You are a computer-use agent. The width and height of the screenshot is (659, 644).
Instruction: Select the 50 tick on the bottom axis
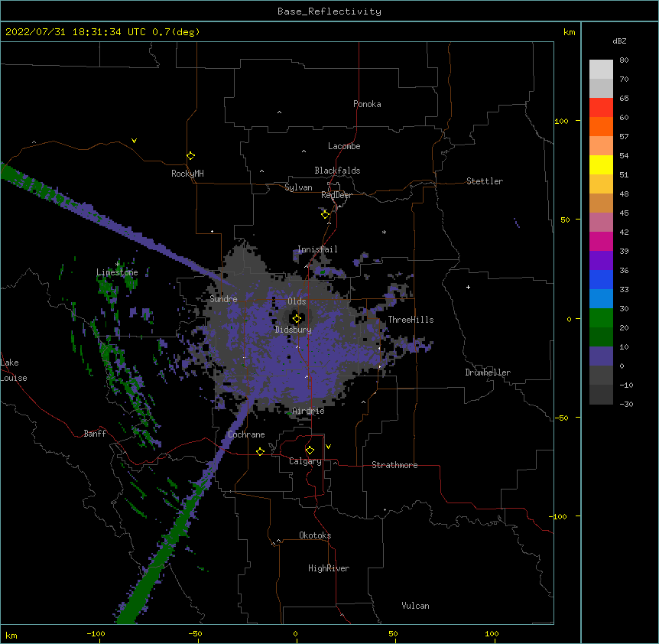tap(393, 633)
